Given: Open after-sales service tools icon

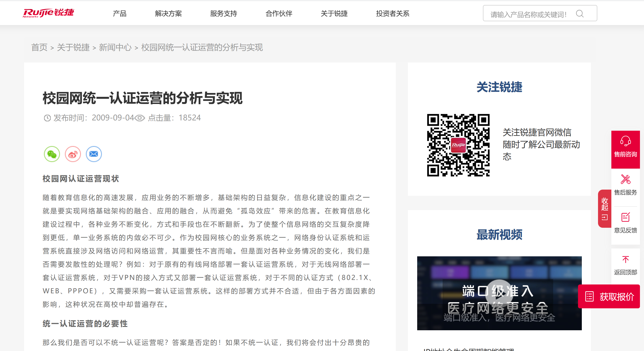Looking at the screenshot, I should coord(625,179).
